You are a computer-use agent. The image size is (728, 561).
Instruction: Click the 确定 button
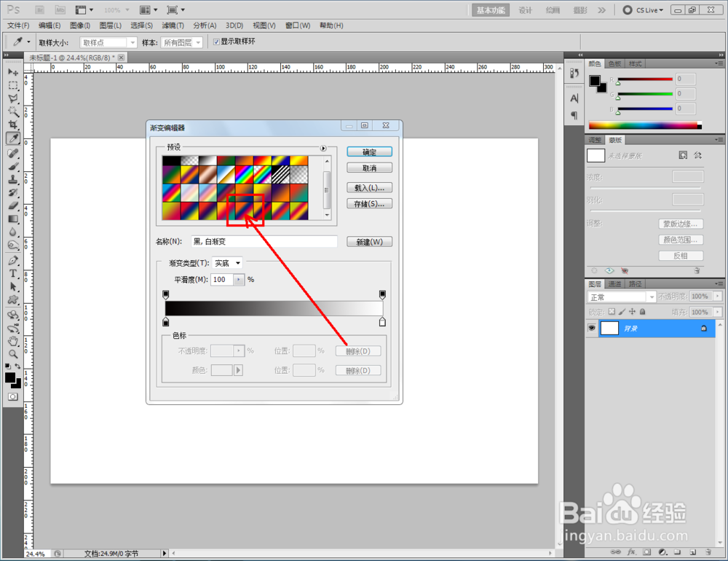pyautogui.click(x=370, y=152)
